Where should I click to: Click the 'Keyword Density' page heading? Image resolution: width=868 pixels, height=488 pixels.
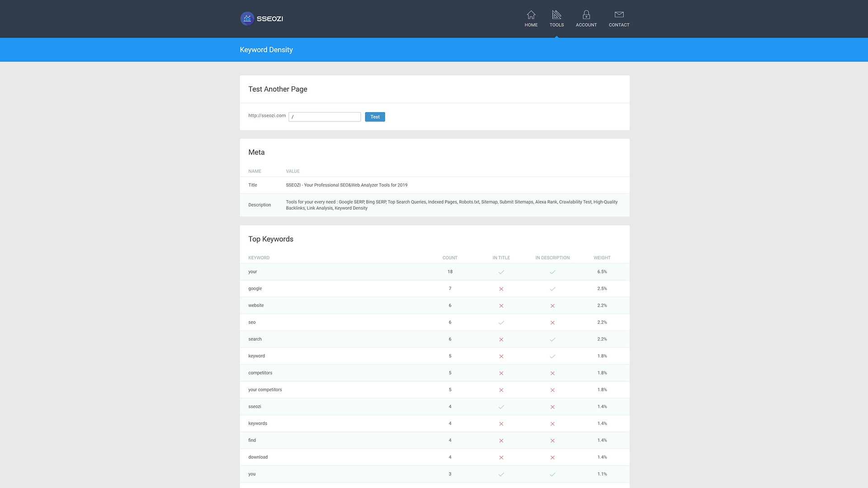click(x=266, y=50)
